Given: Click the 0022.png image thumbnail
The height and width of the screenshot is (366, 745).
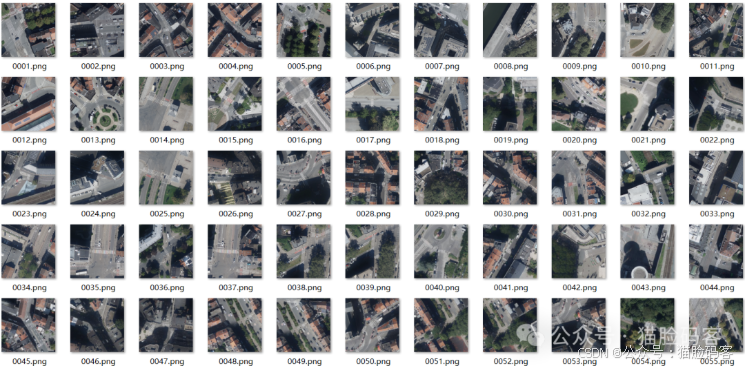Looking at the screenshot, I should point(716,104).
